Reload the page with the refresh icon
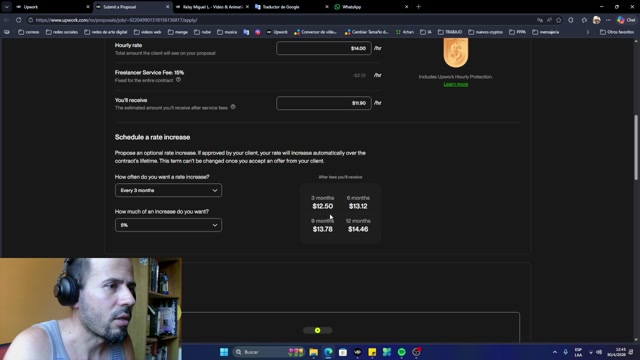The image size is (640, 360). 19,20
